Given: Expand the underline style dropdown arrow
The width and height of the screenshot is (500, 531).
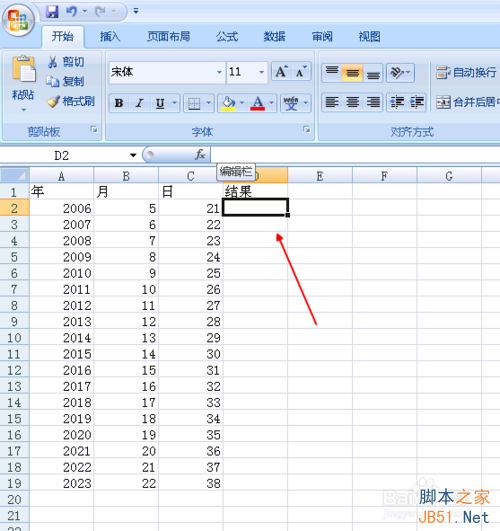Looking at the screenshot, I should pyautogui.click(x=174, y=103).
